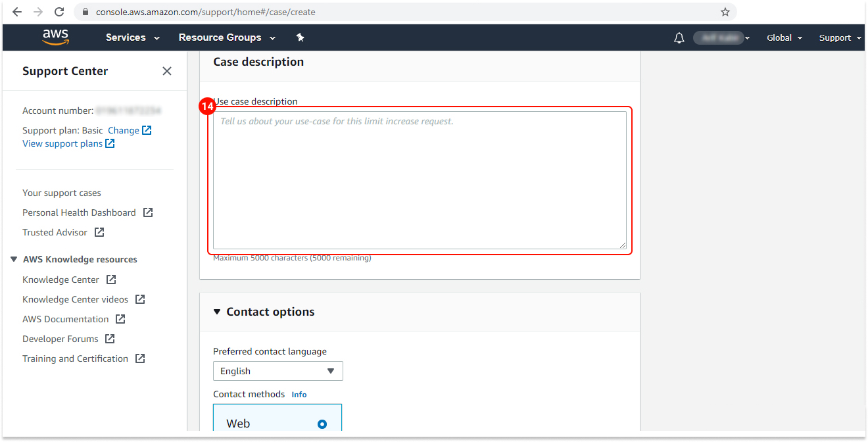
Task: Click the browser back arrow
Action: pyautogui.click(x=17, y=12)
